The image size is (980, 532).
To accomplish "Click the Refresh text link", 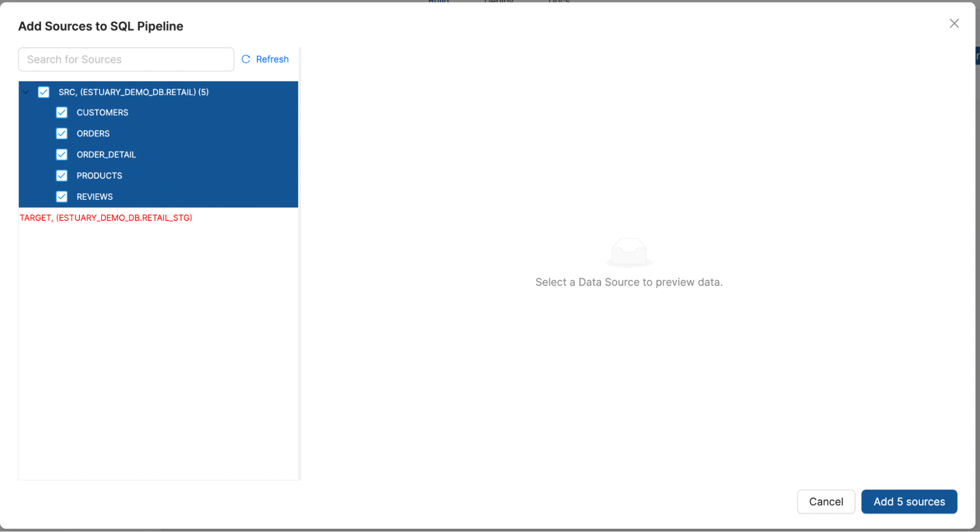I will coord(273,59).
